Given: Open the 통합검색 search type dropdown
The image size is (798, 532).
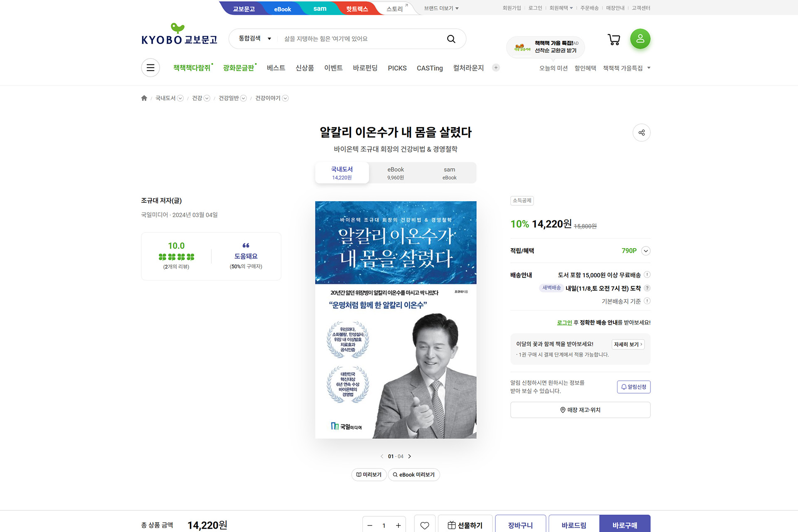Looking at the screenshot, I should (255, 39).
